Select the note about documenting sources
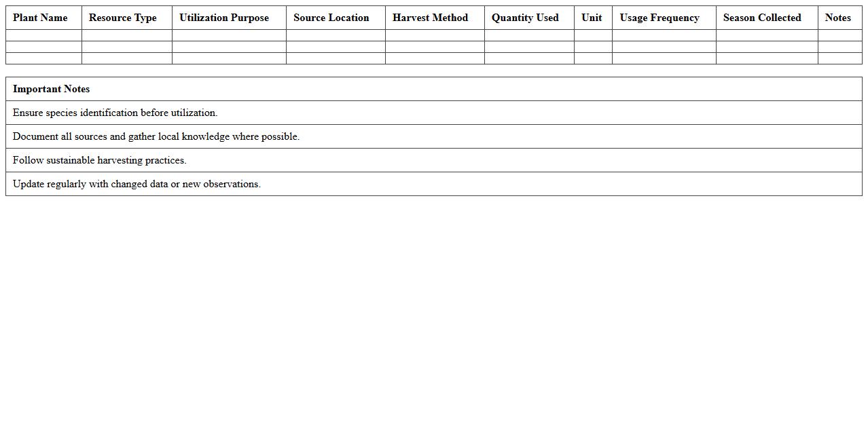 158,136
